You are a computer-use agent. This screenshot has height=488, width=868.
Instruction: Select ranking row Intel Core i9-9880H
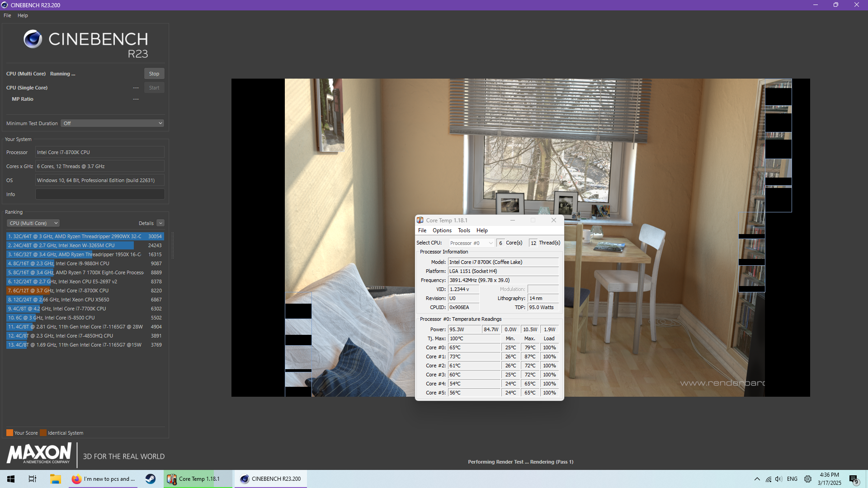click(85, 263)
